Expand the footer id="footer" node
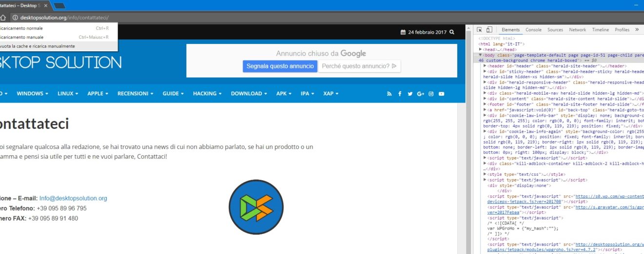 (x=484, y=104)
